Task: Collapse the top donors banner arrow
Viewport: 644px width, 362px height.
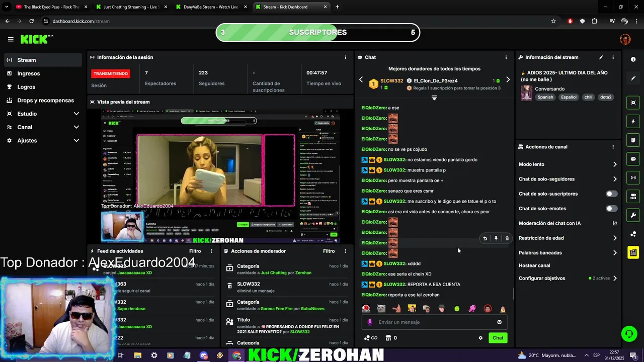Action: point(434,98)
